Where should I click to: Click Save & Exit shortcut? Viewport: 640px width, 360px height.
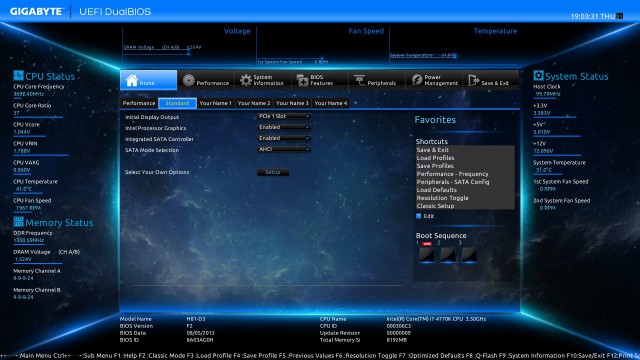[x=433, y=150]
